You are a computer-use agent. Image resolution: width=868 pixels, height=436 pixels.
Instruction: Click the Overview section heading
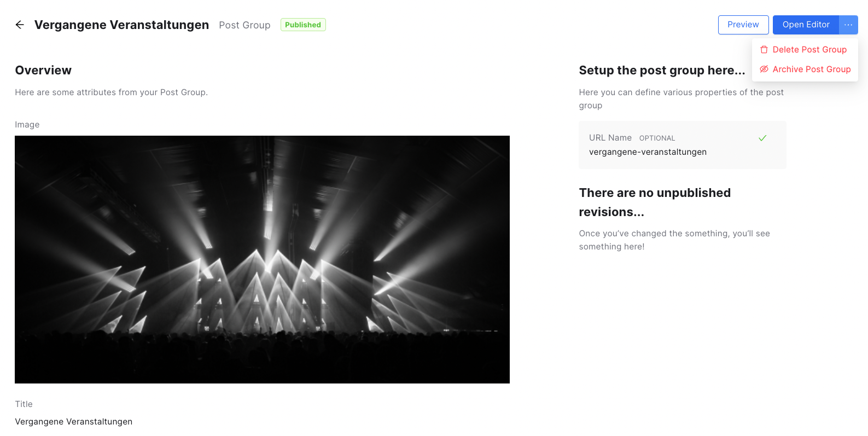(x=43, y=71)
